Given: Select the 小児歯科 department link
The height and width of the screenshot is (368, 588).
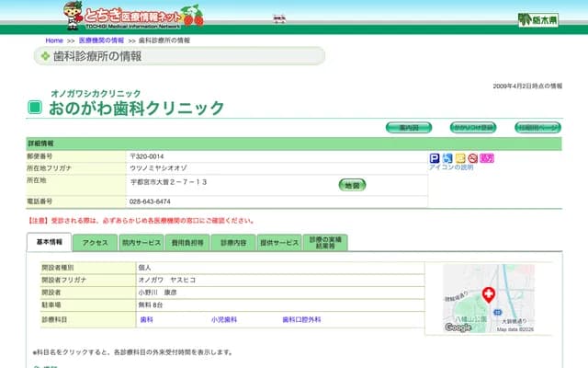Looking at the screenshot, I should point(223,319).
